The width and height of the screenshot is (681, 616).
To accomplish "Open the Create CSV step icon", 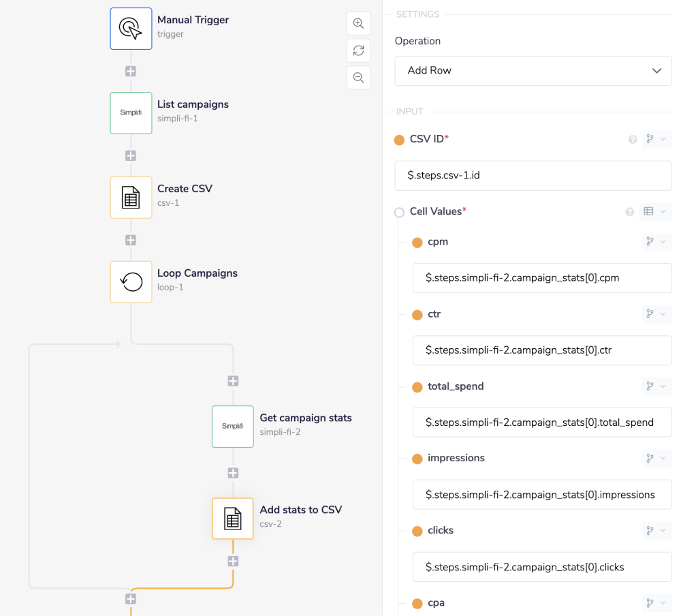I will 131,198.
